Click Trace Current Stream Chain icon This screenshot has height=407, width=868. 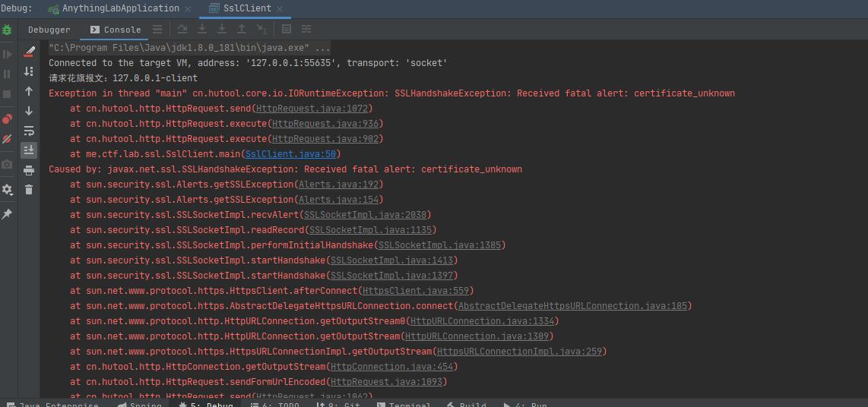306,30
